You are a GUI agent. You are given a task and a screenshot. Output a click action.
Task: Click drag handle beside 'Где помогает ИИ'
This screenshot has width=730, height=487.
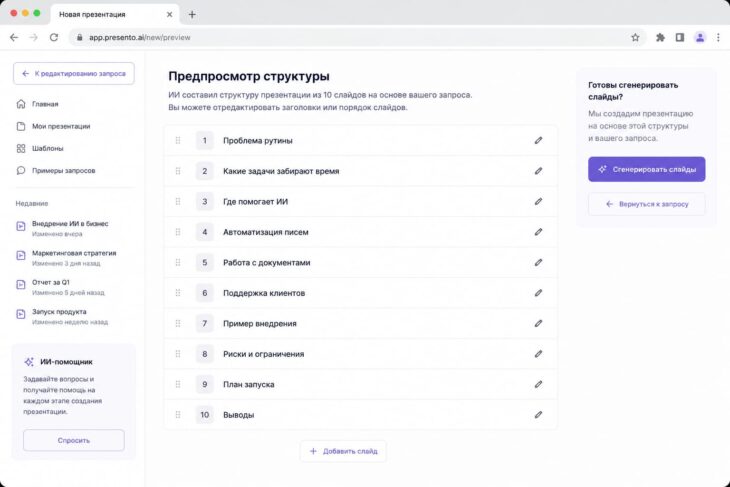[x=178, y=201]
